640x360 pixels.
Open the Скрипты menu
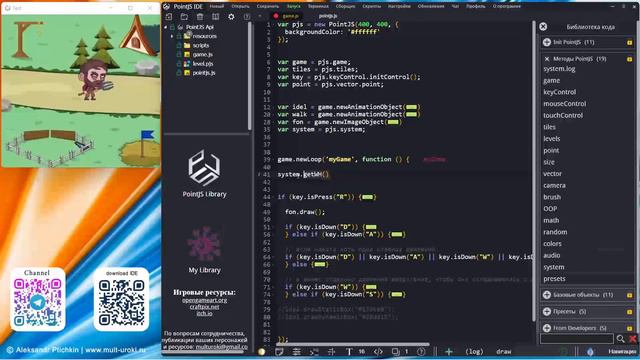tap(371, 6)
